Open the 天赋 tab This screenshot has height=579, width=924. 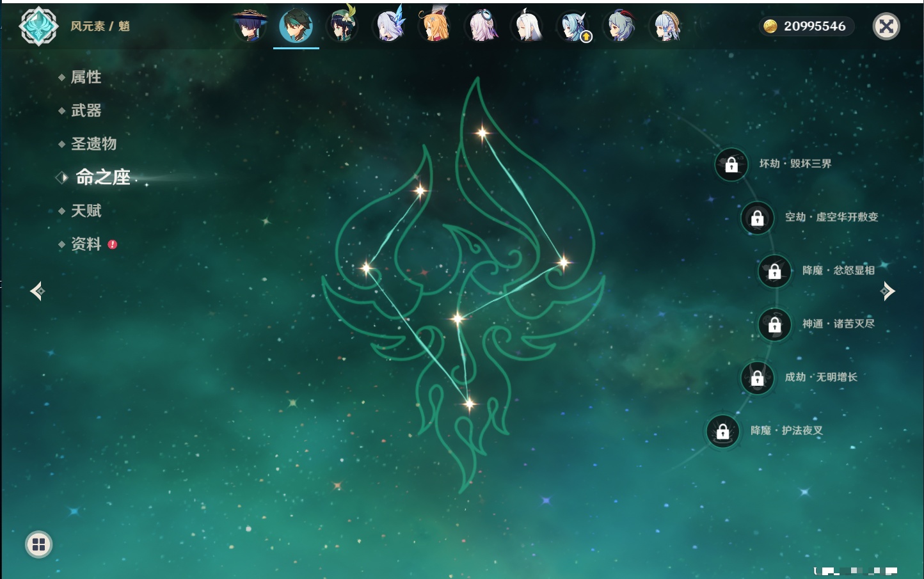86,210
